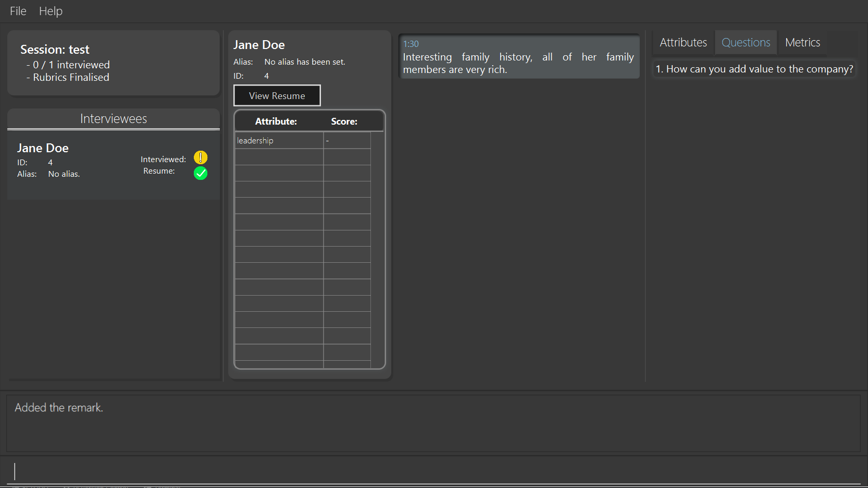This screenshot has width=868, height=488.
Task: Click the Attribute column header
Action: tap(276, 121)
